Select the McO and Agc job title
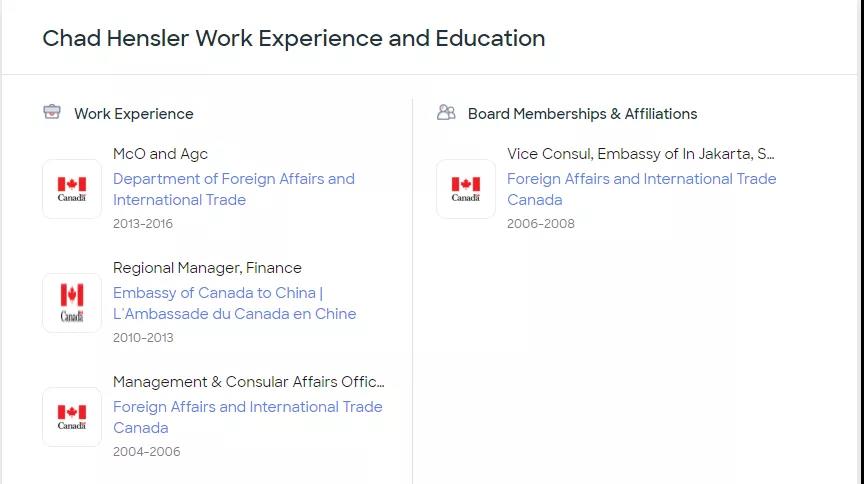 coord(160,154)
